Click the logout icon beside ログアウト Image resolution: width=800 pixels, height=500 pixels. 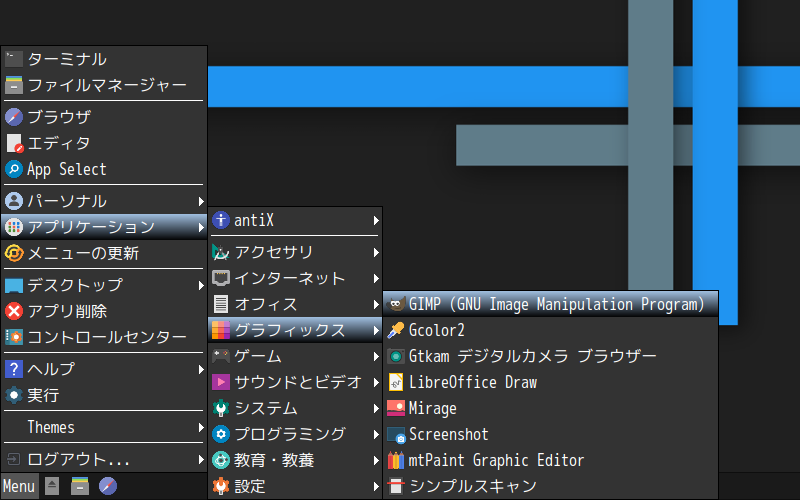(x=14, y=459)
